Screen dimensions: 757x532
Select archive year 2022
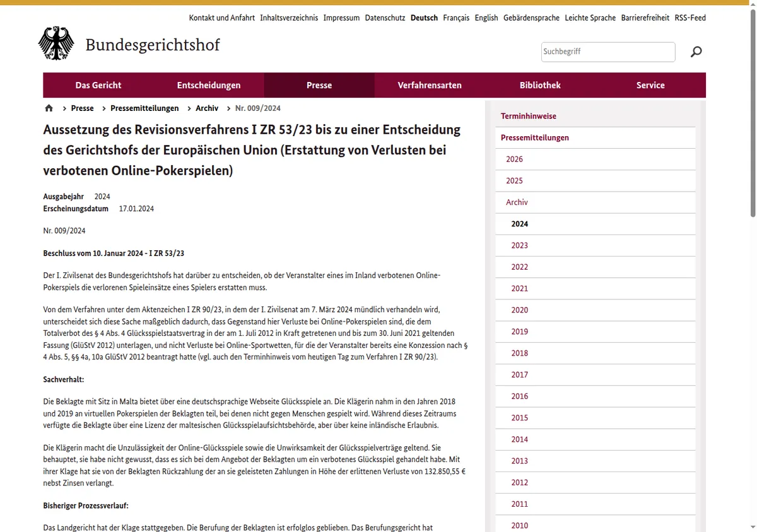coord(596,267)
